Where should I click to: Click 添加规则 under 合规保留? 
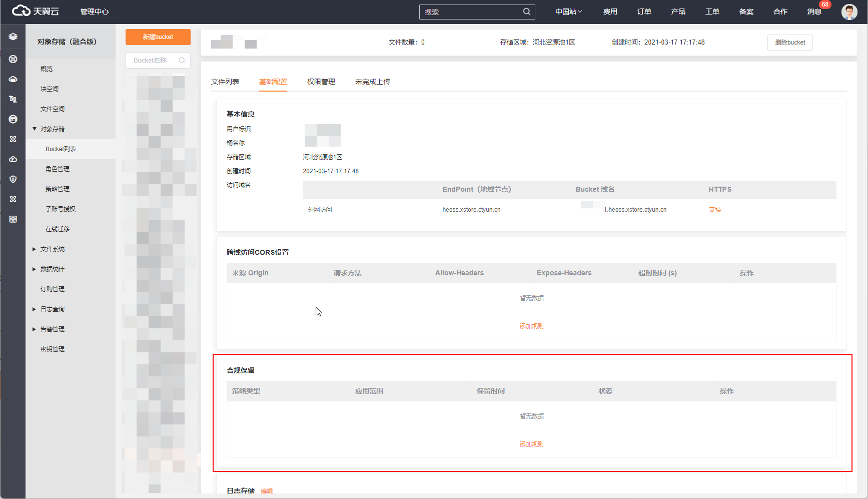[x=531, y=444]
